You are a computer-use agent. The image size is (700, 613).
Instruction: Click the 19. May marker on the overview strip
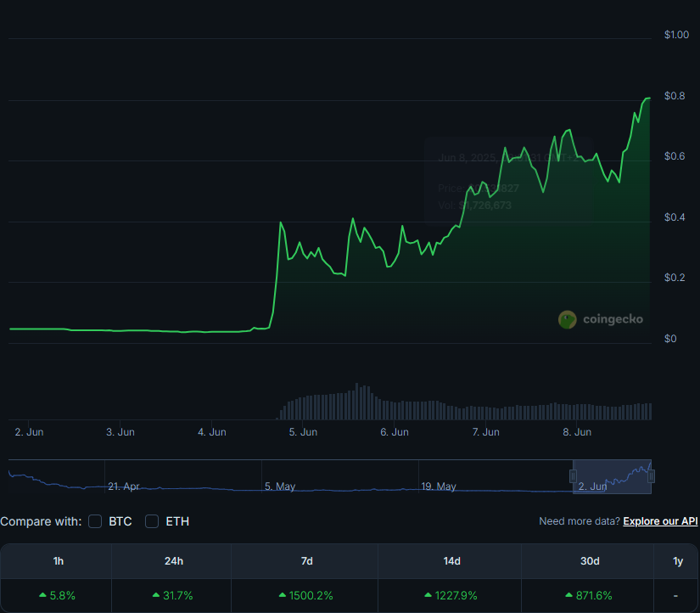440,486
